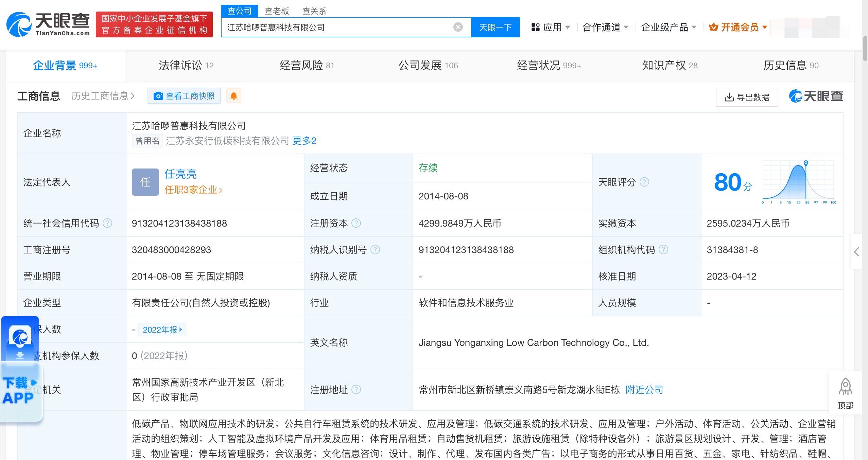Switch to 查公司 search tab

tap(239, 11)
